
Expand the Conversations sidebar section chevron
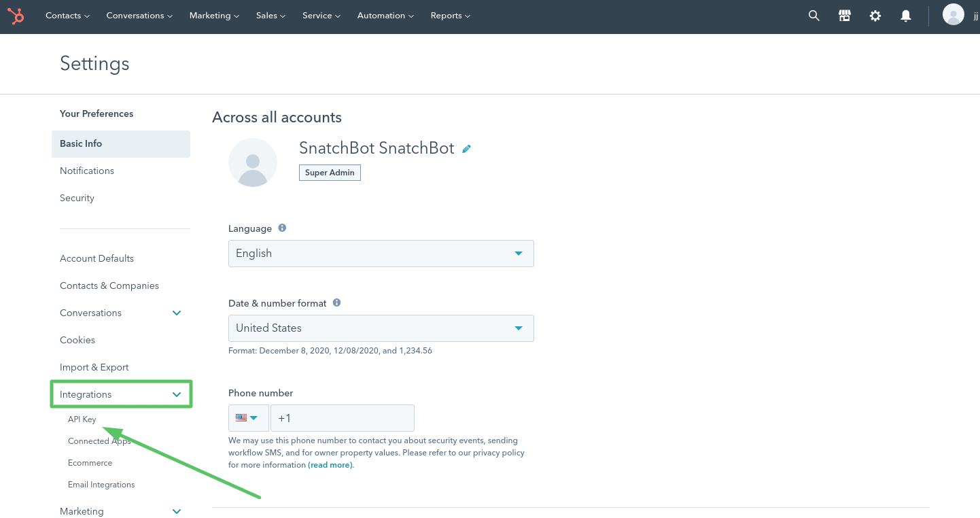pos(177,313)
